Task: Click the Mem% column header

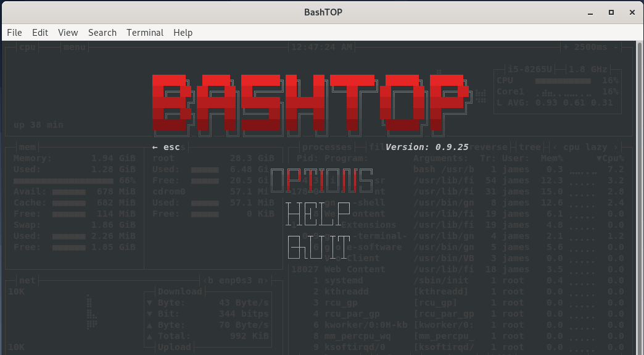Action: click(551, 158)
